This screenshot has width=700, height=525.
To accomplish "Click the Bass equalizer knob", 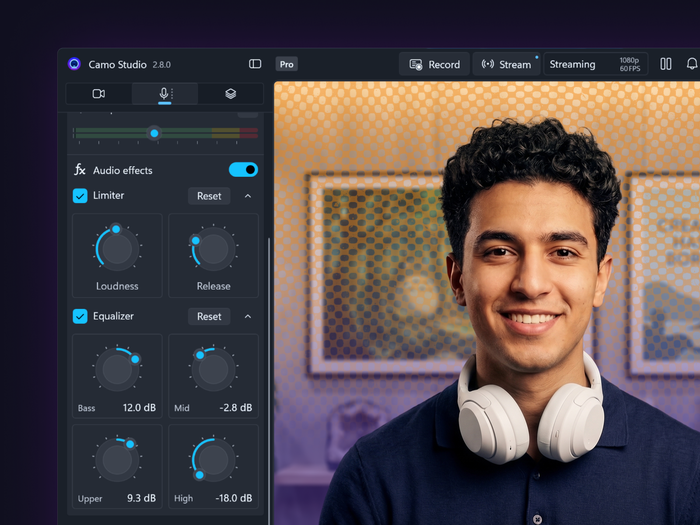I will (117, 369).
